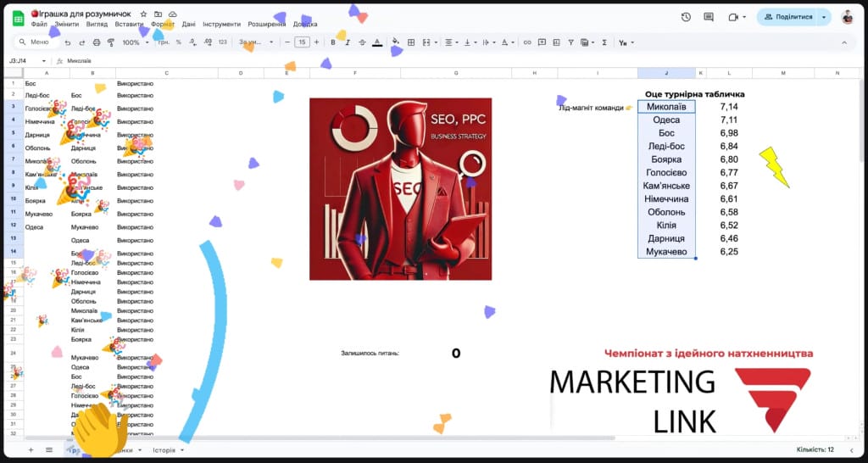Viewport: 868px width, 463px height.
Task: Open the 100% zoom dropdown
Action: tap(135, 42)
